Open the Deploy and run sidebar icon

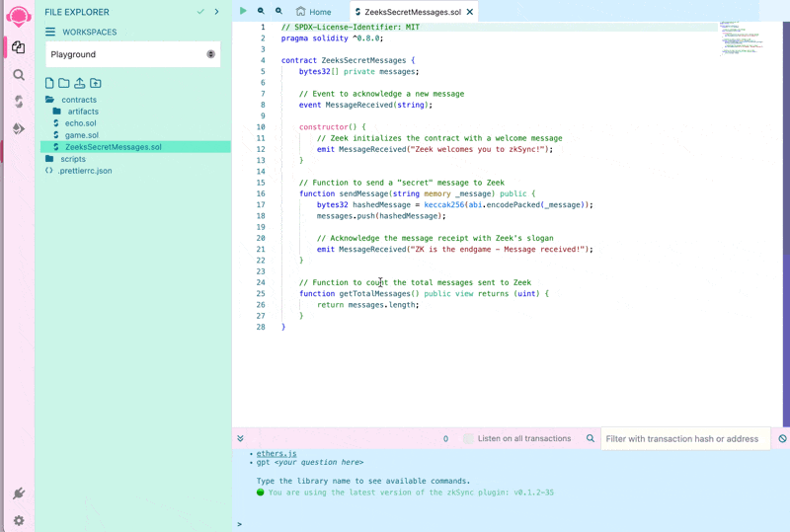19,129
